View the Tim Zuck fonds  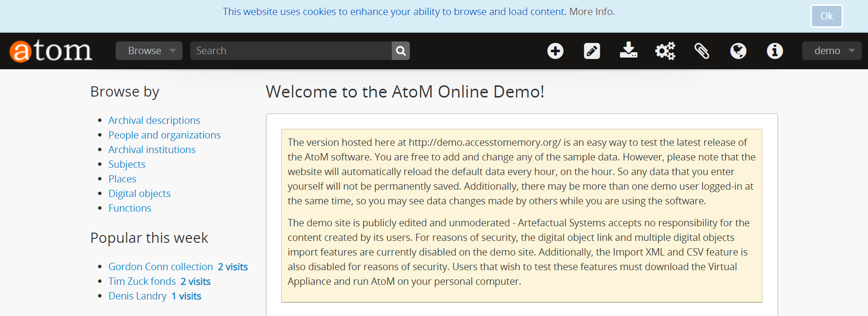tap(142, 281)
